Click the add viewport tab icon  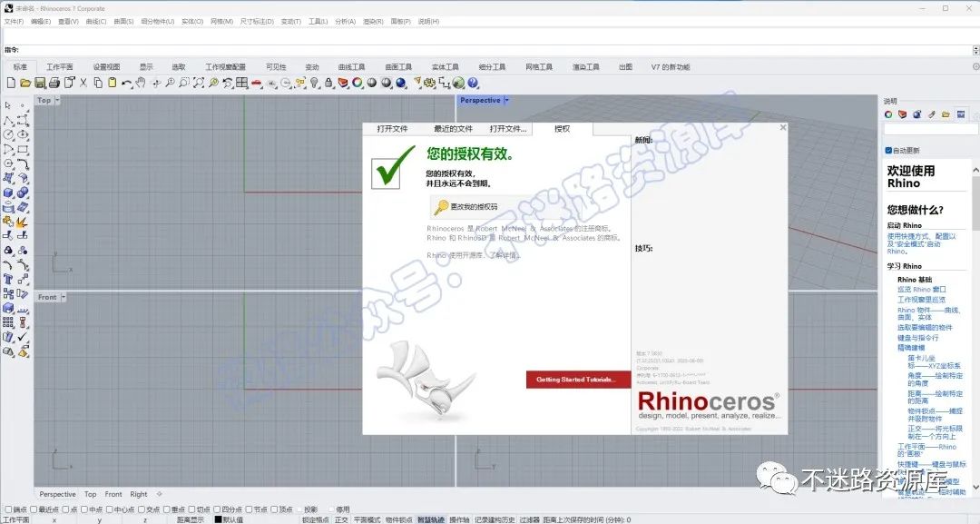click(x=160, y=494)
